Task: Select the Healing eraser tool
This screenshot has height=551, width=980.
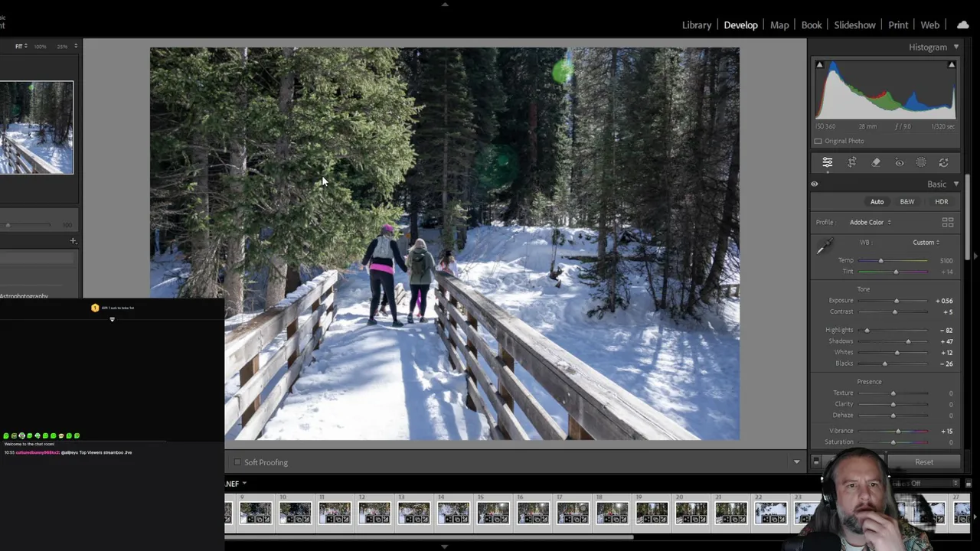Action: (x=876, y=162)
